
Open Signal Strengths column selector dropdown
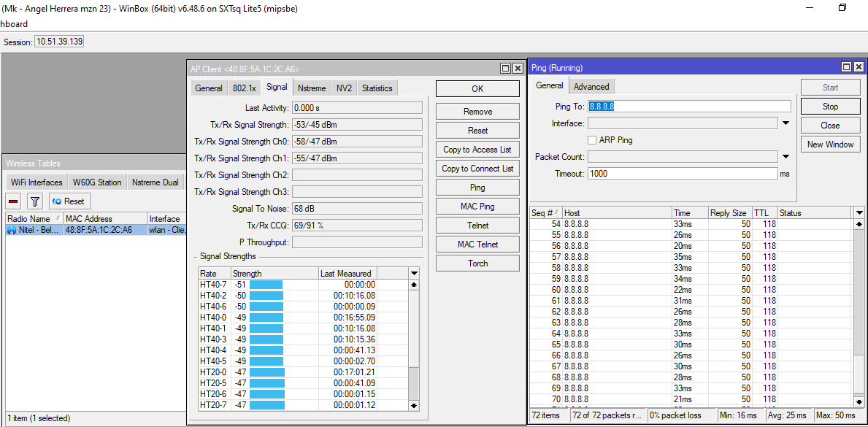tap(414, 273)
